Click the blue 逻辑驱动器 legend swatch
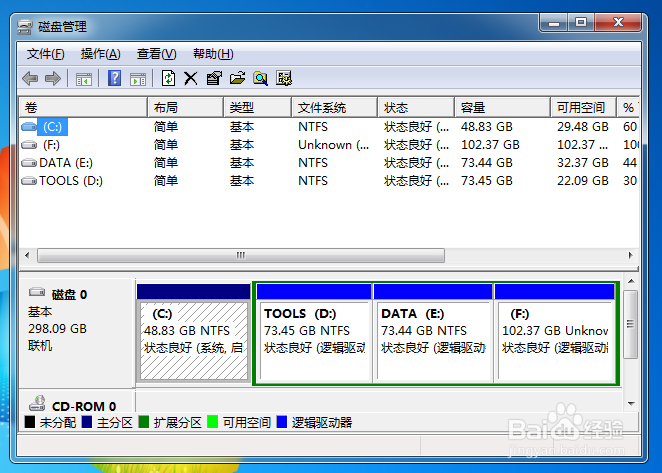 click(x=282, y=422)
